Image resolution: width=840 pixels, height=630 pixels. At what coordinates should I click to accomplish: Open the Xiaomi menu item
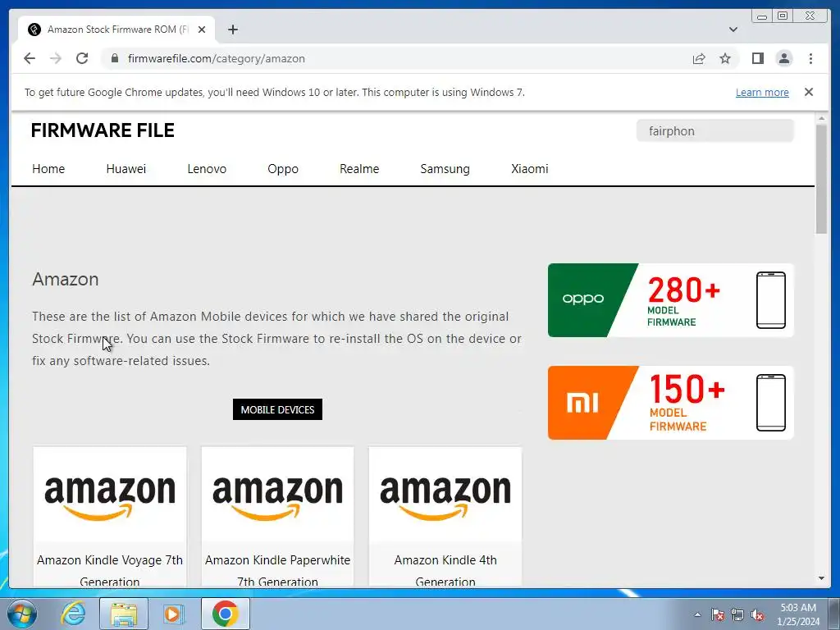pos(529,169)
